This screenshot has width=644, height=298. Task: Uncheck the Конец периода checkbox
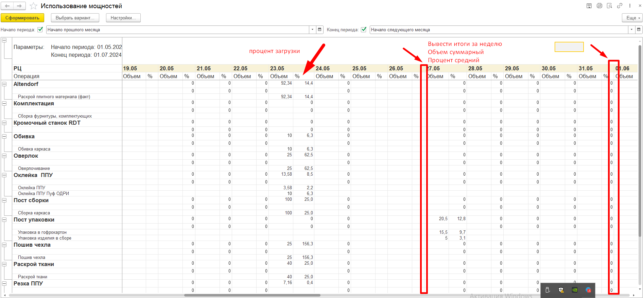[364, 30]
